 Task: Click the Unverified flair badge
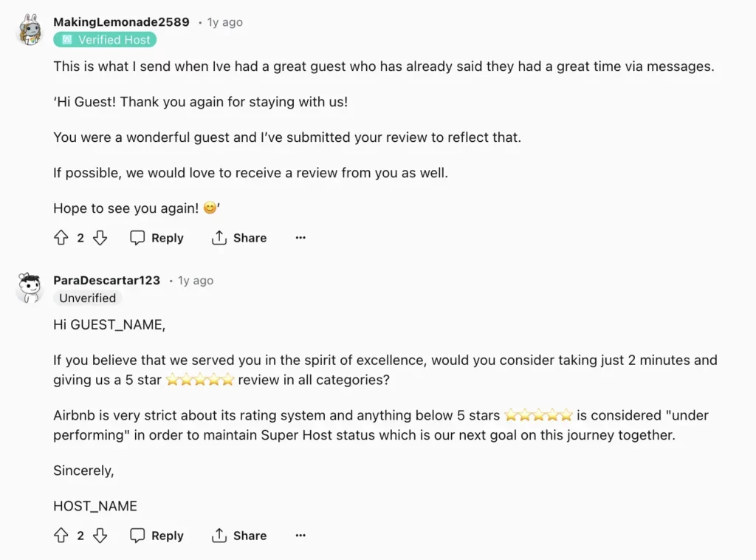click(87, 298)
